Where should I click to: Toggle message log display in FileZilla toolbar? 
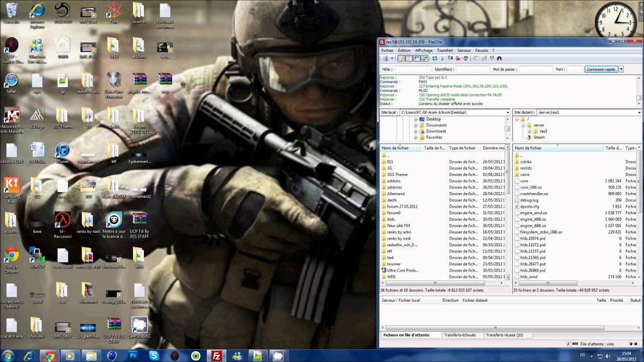tap(401, 58)
